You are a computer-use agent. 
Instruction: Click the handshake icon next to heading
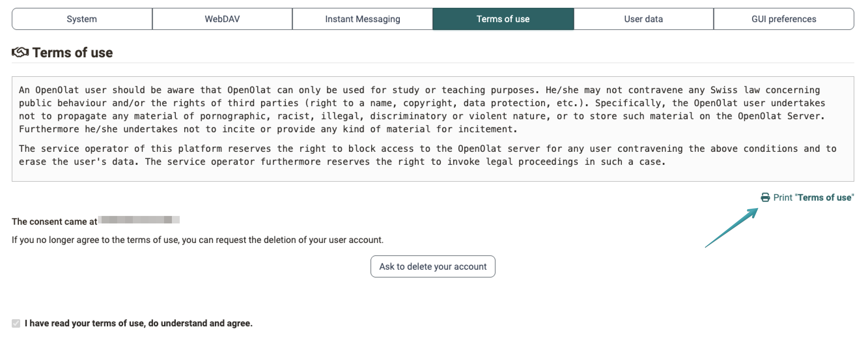[20, 52]
